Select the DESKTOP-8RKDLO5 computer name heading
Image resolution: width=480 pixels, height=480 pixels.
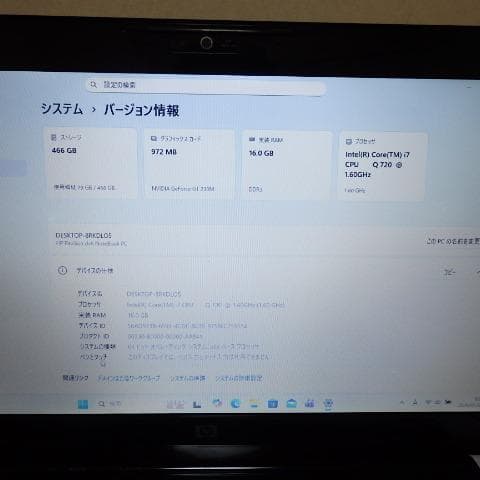(83, 235)
